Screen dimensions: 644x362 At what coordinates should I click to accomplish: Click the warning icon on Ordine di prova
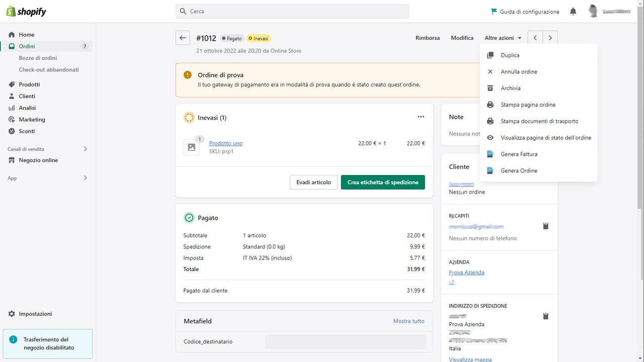point(188,75)
